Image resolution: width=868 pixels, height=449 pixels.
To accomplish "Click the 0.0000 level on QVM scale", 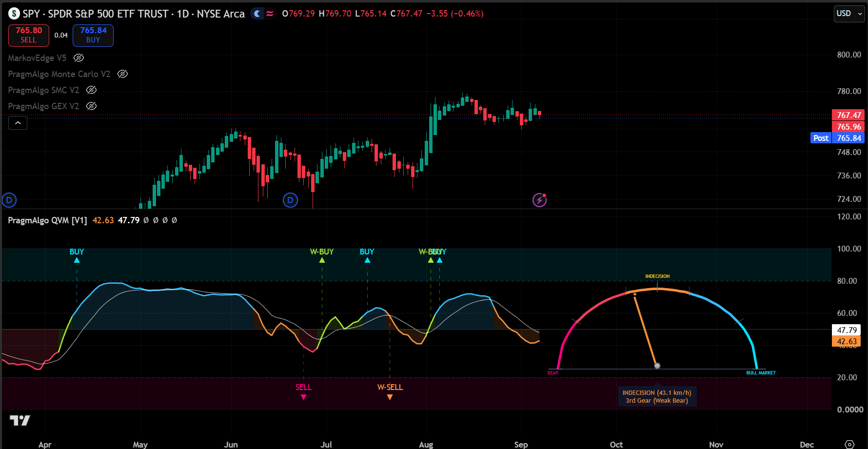I will click(850, 410).
